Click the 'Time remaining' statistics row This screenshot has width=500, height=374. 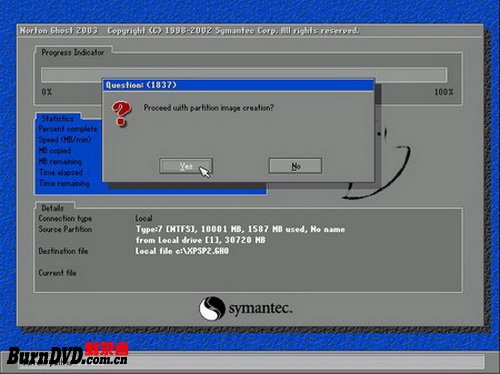[64, 183]
